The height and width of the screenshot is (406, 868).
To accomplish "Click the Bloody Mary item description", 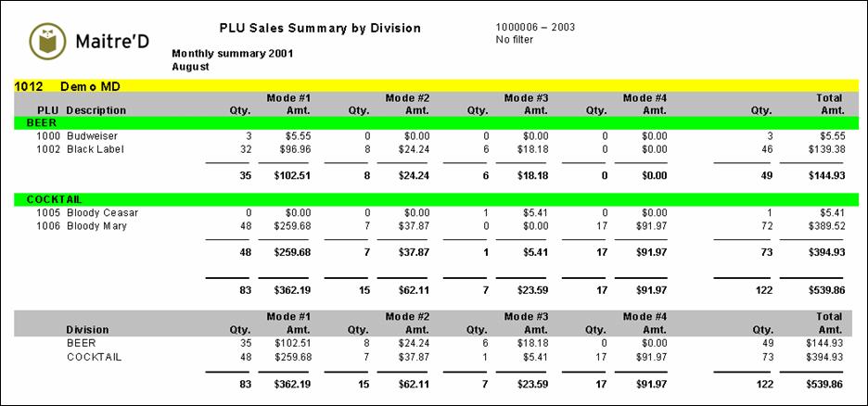I will tap(96, 225).
